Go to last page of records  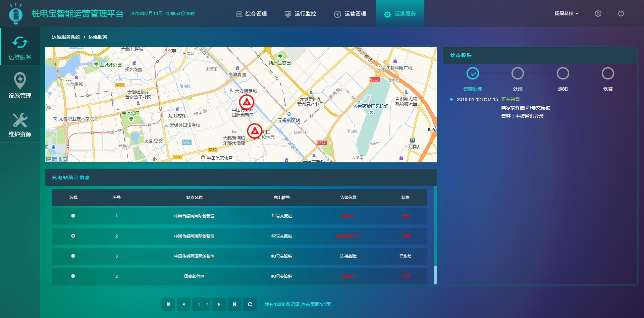tap(234, 304)
